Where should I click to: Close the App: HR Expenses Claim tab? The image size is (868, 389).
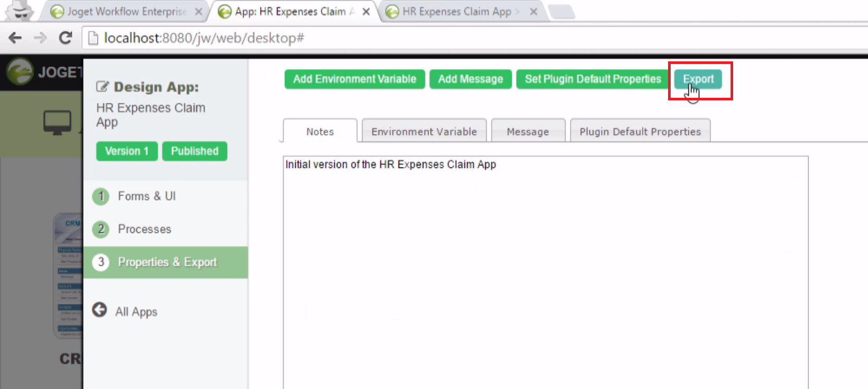[366, 11]
